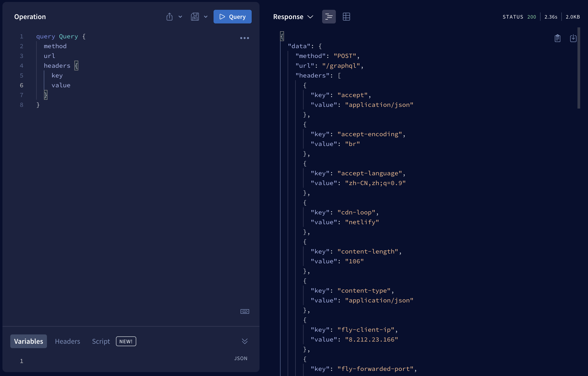The image size is (588, 376).
Task: Collapse the bottom panel with the double chevron
Action: 245,341
